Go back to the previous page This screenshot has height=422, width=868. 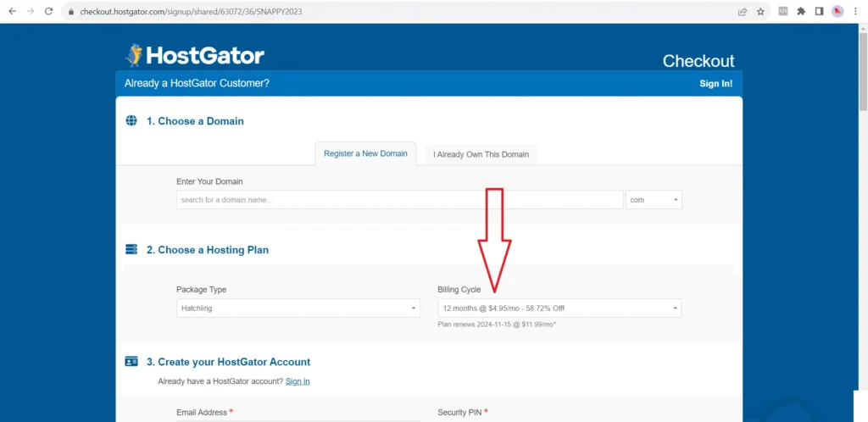point(12,11)
